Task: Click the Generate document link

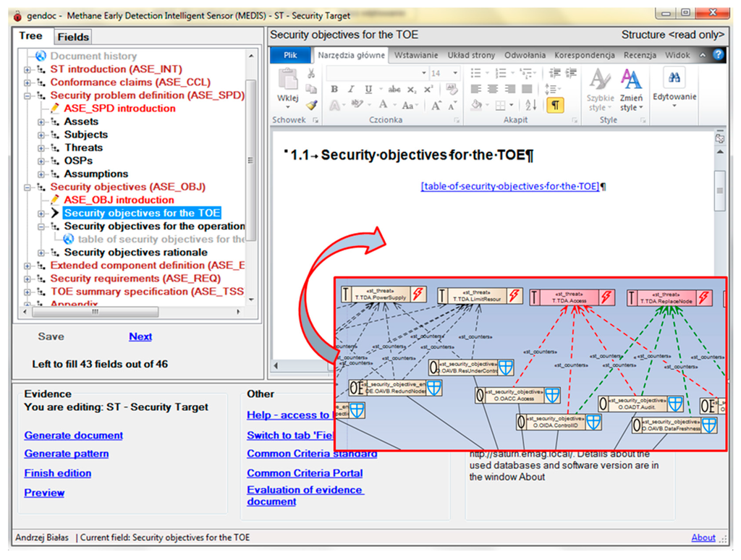Action: 73,435
